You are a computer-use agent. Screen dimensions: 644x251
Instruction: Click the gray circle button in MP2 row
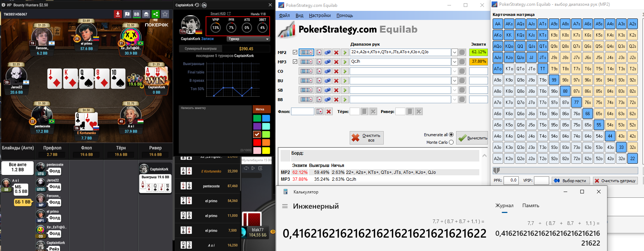(x=462, y=53)
